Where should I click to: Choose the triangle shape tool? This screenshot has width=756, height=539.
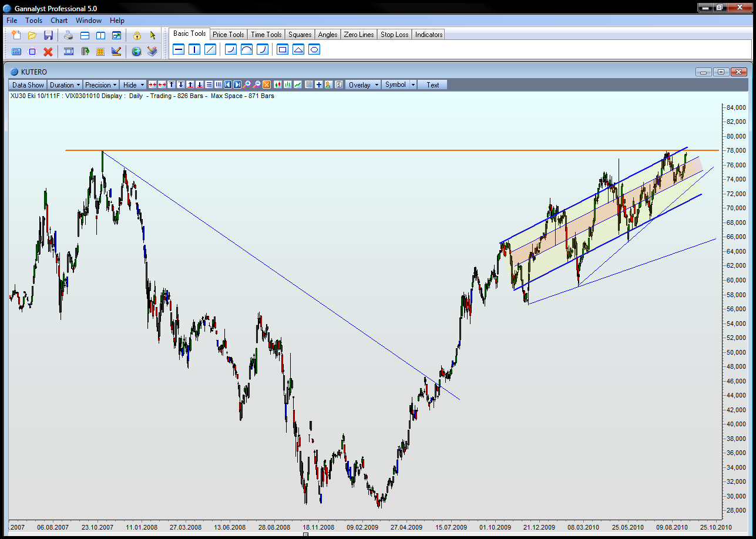298,49
